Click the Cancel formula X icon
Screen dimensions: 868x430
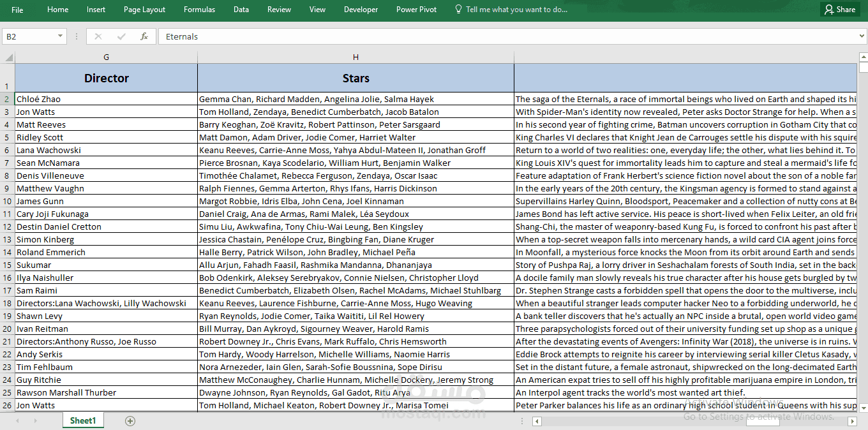pyautogui.click(x=98, y=36)
